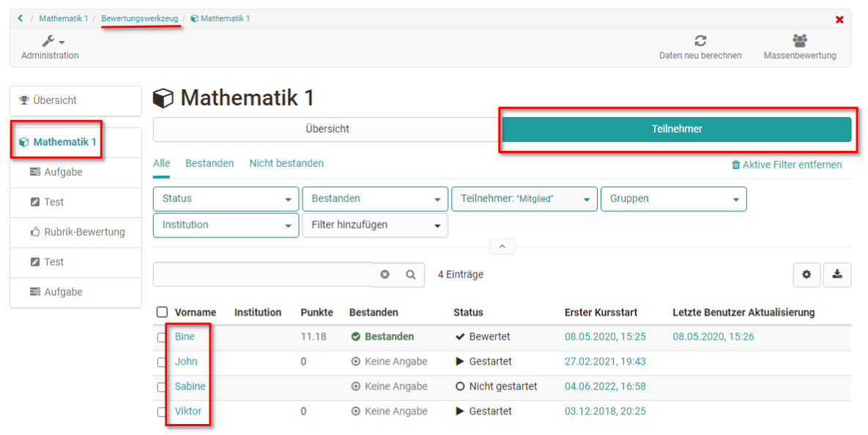Image resolution: width=868 pixels, height=435 pixels.
Task: Click Aktive Filter entfernen link
Action: (787, 165)
